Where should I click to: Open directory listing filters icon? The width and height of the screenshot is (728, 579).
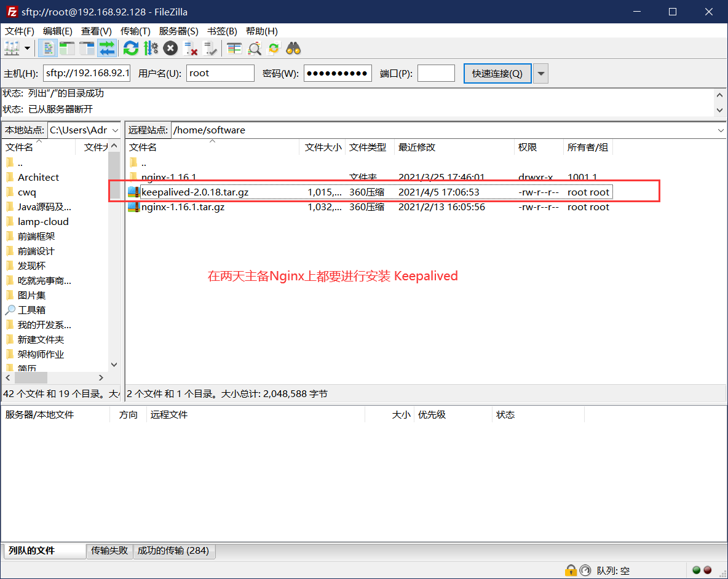234,48
